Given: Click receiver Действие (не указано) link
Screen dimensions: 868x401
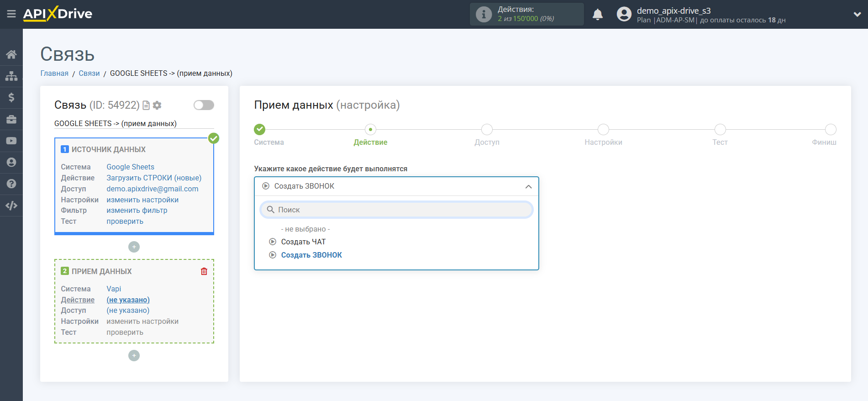Looking at the screenshot, I should click(x=128, y=300).
